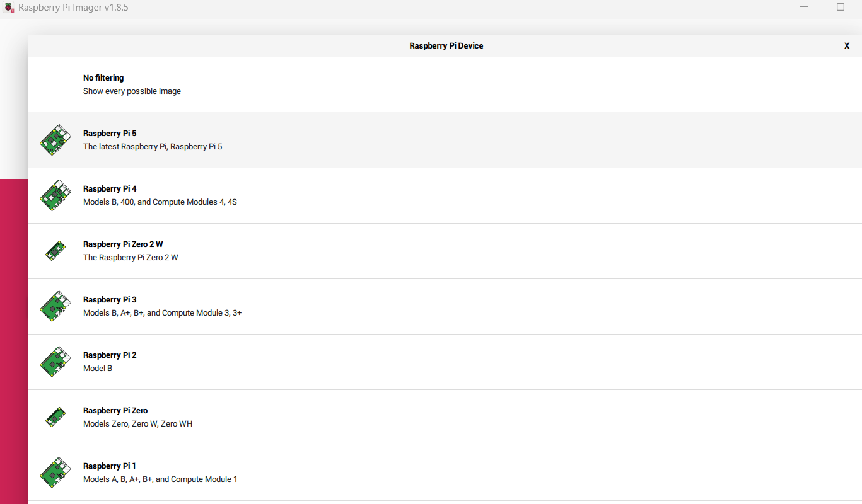Pick the Raspberry Pi Zero 2 W title

tap(123, 244)
